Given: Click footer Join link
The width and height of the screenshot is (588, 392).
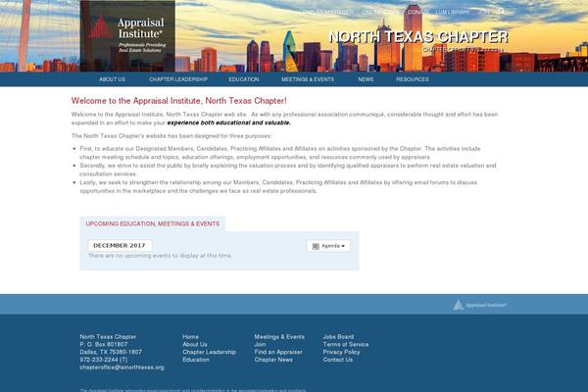Looking at the screenshot, I should point(260,344).
